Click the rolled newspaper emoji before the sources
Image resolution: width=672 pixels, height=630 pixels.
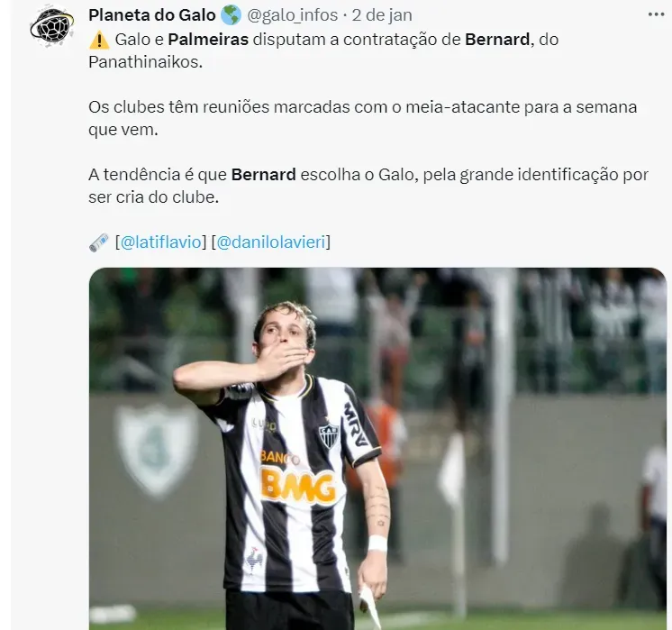99,242
